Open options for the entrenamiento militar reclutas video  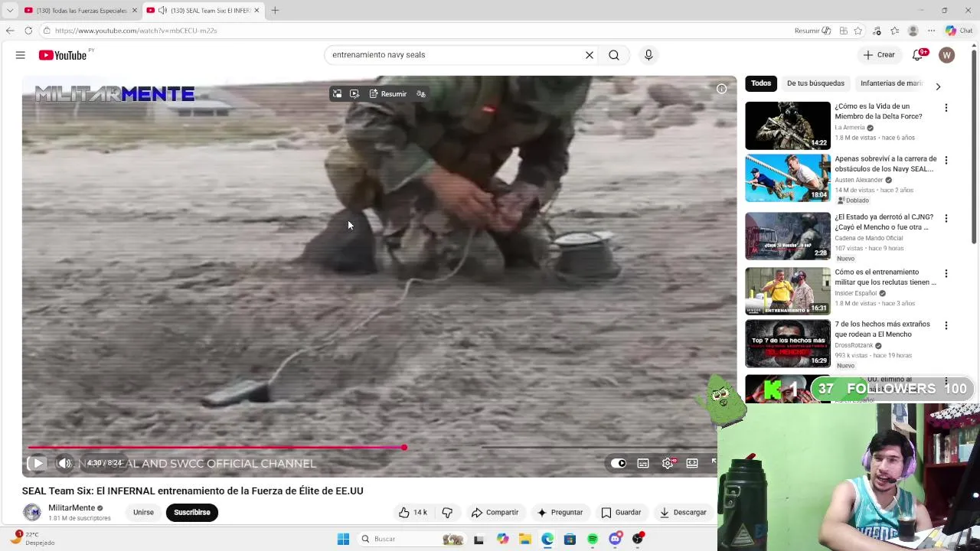(x=946, y=273)
